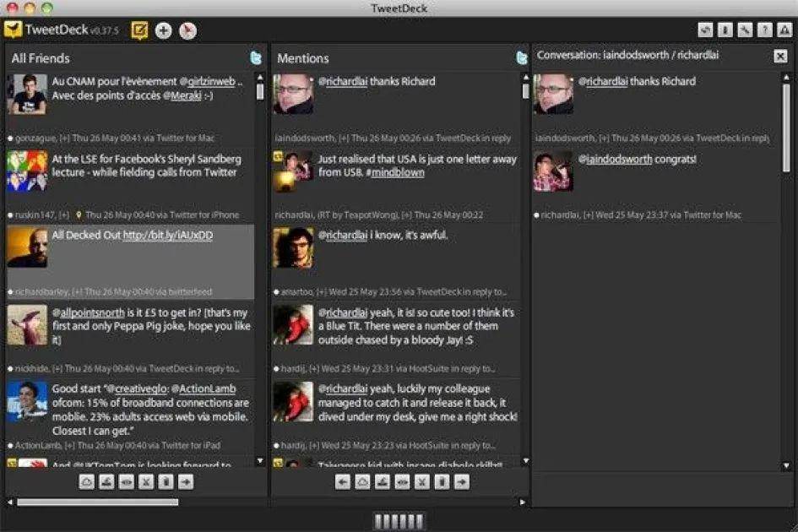This screenshot has height=532, width=798.
Task: Click Twitter bird icon in Mentions header
Action: (x=522, y=58)
